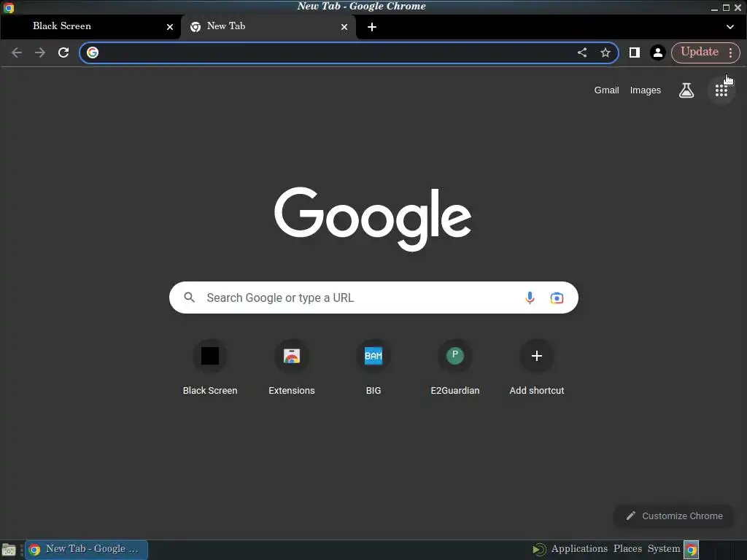747x560 pixels.
Task: Show desktop using the bottom-left panel icon
Action: (x=9, y=550)
